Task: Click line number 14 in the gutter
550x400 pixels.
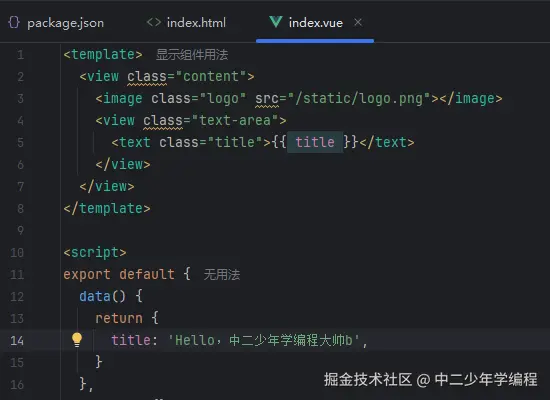Action: click(x=17, y=341)
